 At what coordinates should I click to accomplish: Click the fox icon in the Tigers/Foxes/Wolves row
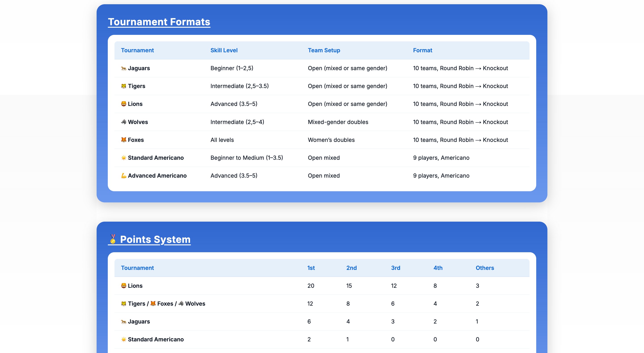(x=153, y=304)
